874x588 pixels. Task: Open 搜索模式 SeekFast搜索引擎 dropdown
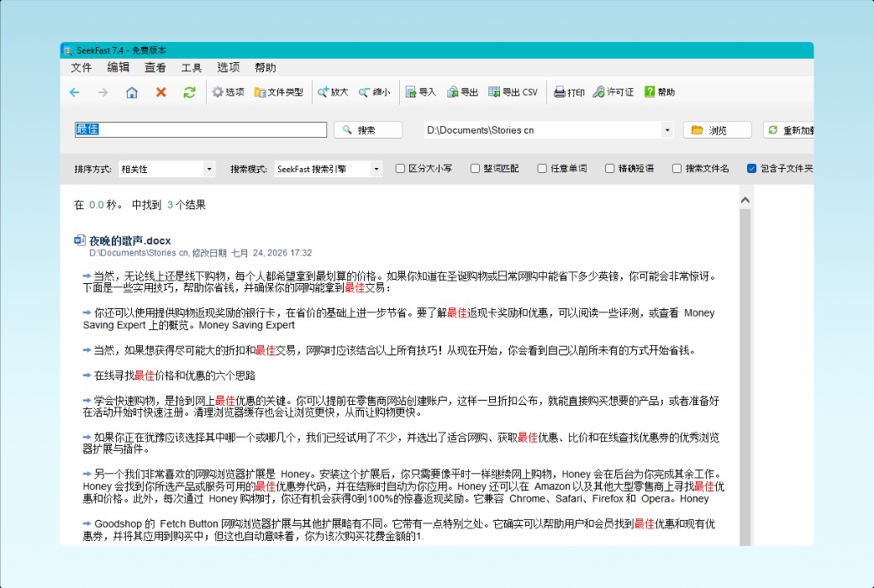pyautogui.click(x=329, y=169)
